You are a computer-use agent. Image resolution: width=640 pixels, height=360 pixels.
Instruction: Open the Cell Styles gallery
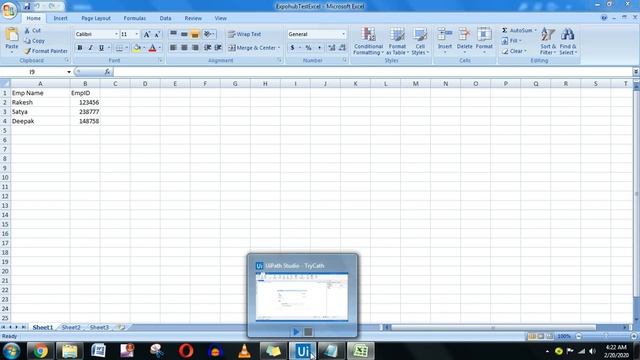click(x=420, y=41)
